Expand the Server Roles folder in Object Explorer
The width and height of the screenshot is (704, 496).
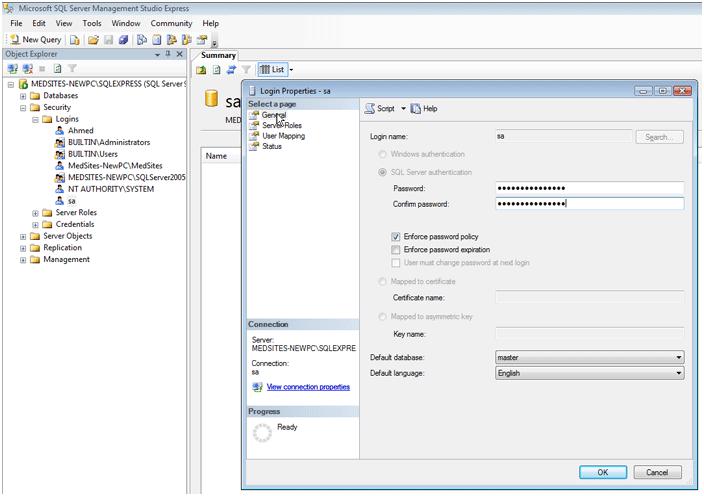click(x=35, y=213)
